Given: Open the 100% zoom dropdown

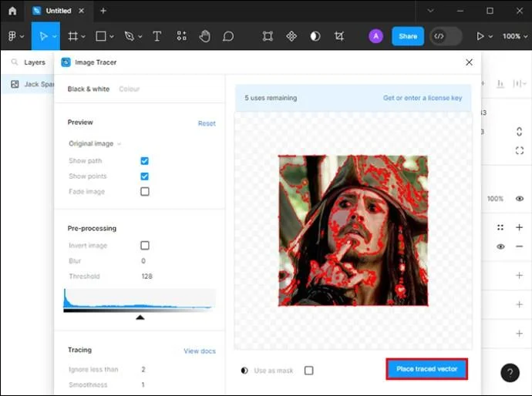Looking at the screenshot, I should (x=515, y=36).
